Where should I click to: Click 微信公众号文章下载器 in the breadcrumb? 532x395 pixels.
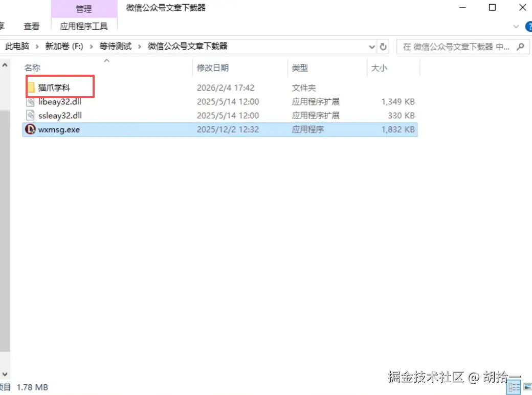[187, 46]
